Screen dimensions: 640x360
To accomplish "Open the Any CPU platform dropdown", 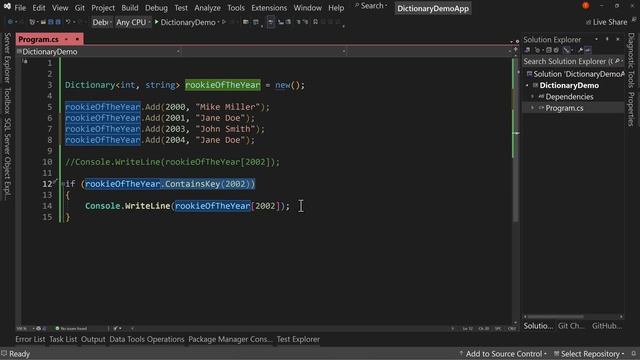I will pos(133,22).
